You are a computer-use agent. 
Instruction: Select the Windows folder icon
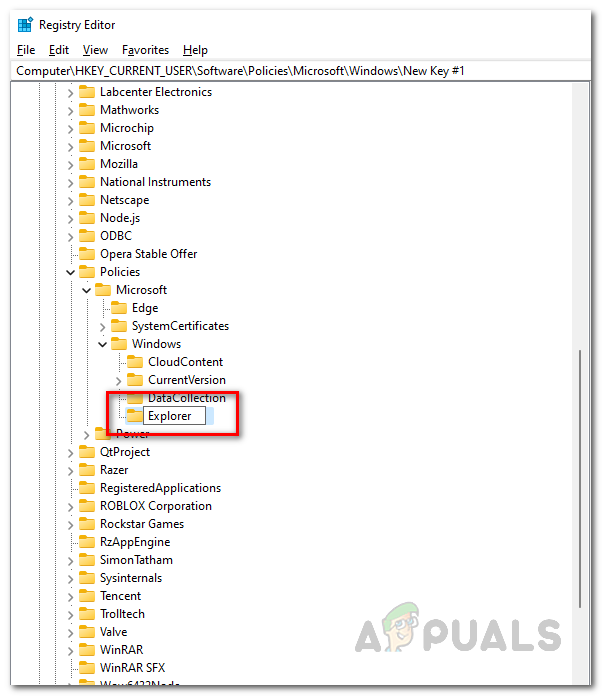[x=119, y=344]
